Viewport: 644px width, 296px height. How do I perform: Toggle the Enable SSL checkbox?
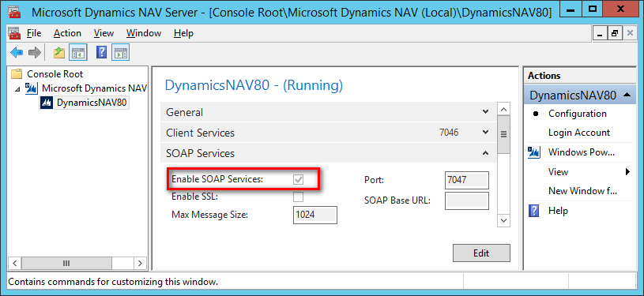coord(298,197)
